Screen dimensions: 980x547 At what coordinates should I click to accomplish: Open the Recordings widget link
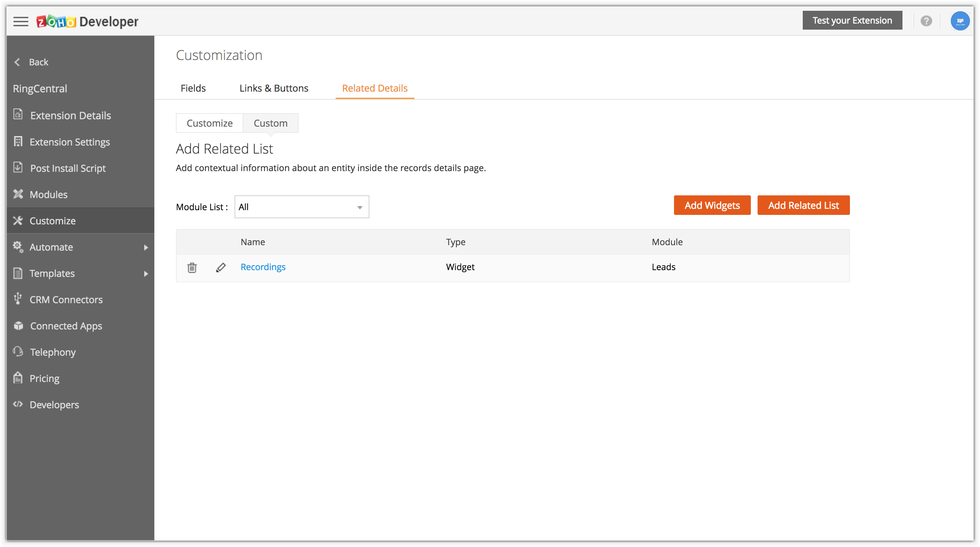coord(263,267)
